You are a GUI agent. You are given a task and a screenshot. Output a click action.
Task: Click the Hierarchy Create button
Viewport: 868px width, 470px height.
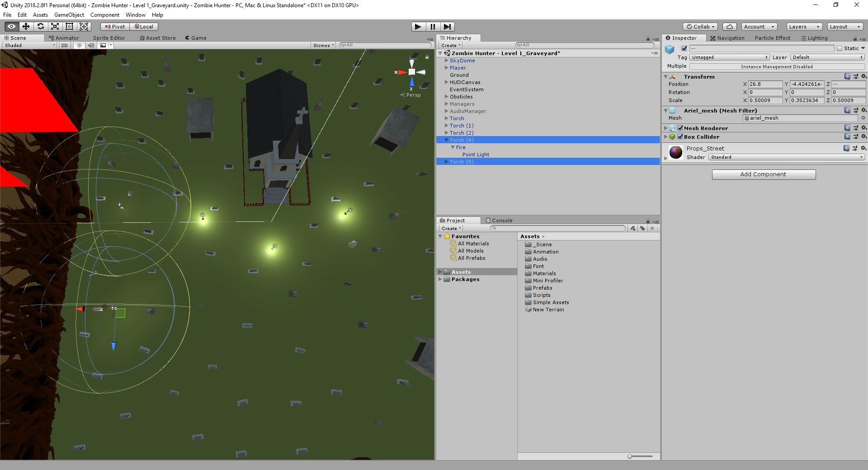[451, 45]
